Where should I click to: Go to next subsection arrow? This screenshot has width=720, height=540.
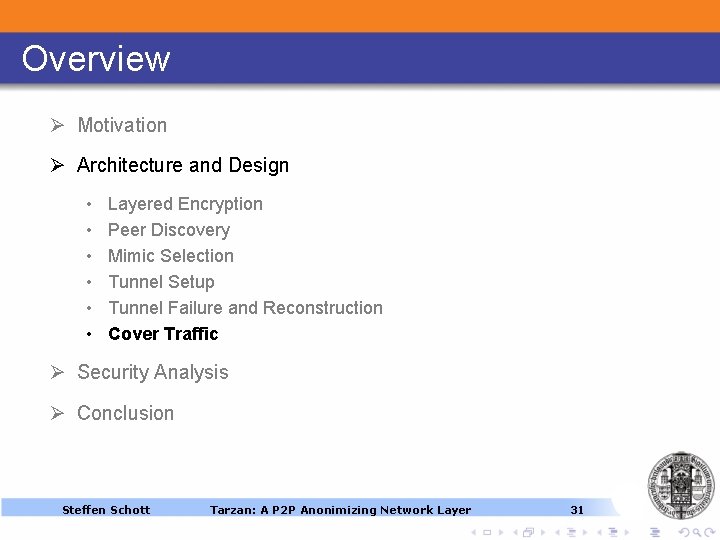[585, 532]
